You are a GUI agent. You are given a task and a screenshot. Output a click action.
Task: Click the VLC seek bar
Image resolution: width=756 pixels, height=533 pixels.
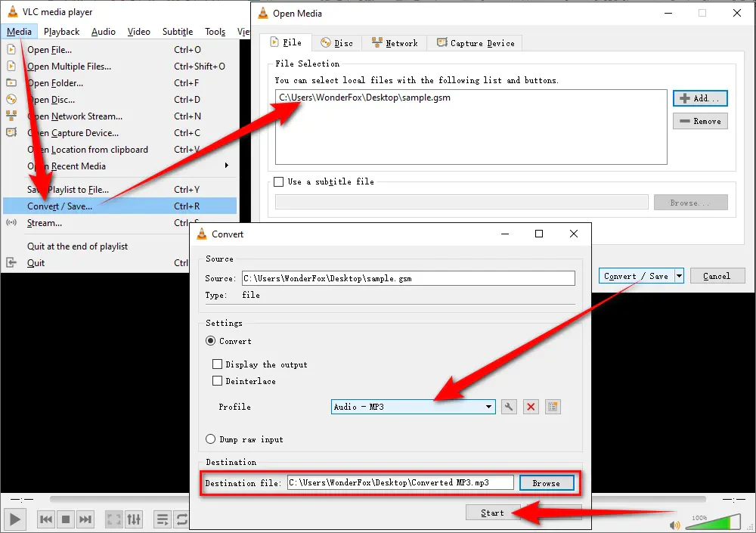[377, 499]
